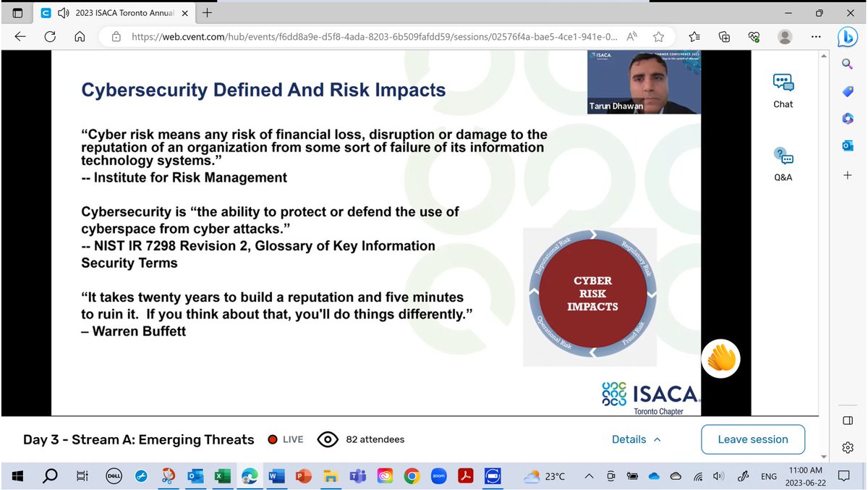The height and width of the screenshot is (490, 868).
Task: Open Windows taskbar search
Action: point(50,476)
